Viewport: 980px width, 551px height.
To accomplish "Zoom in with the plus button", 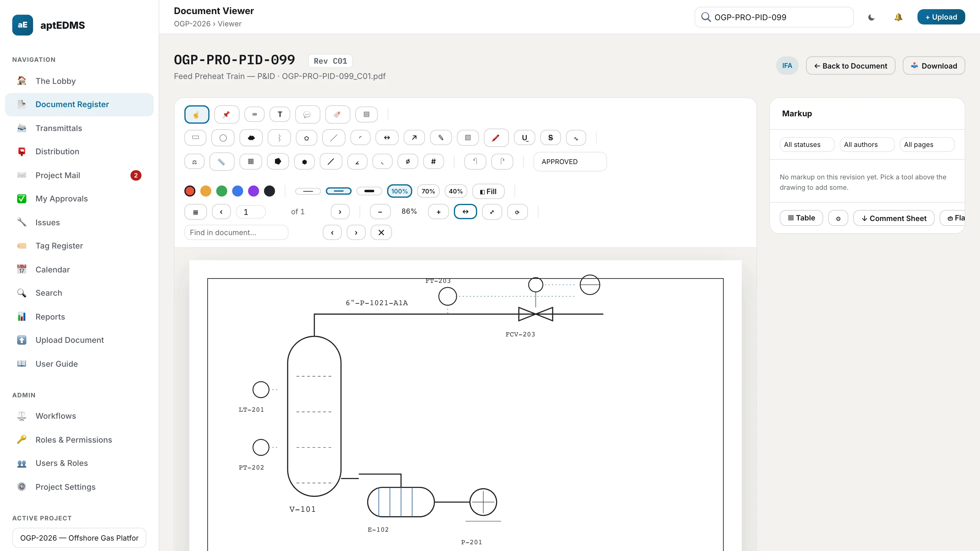I will click(439, 212).
